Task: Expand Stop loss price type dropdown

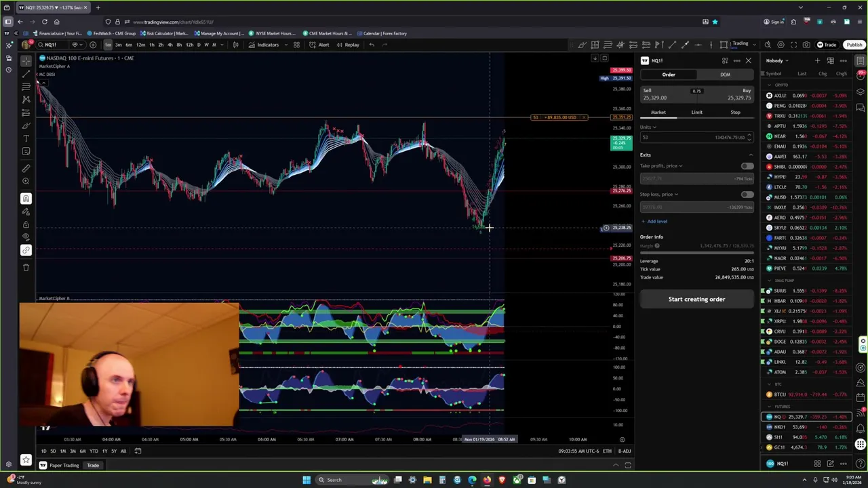Action: point(659,195)
